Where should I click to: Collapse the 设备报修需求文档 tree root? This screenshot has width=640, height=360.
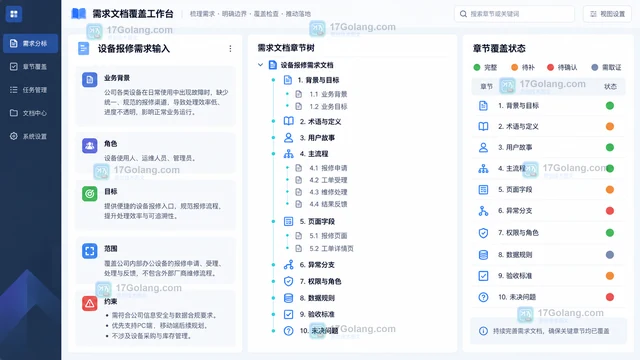point(260,65)
